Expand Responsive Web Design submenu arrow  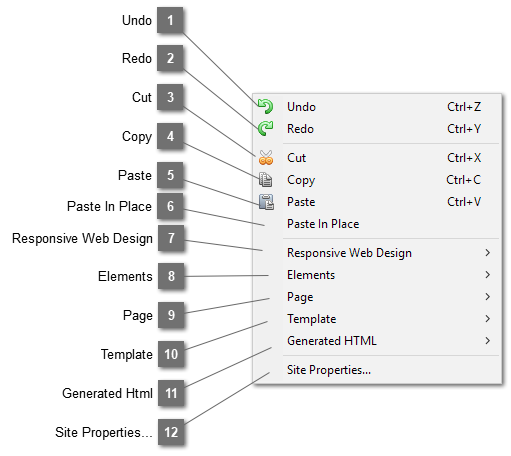[x=488, y=253]
